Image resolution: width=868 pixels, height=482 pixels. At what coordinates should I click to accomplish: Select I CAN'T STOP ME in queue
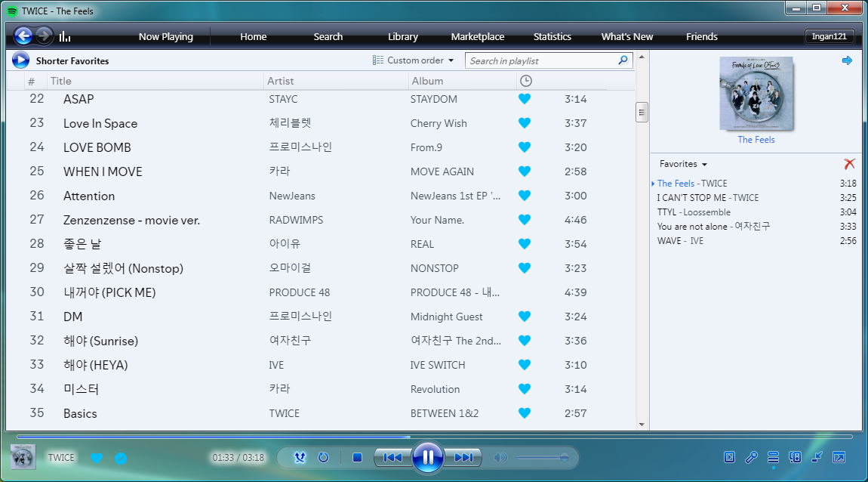point(756,198)
